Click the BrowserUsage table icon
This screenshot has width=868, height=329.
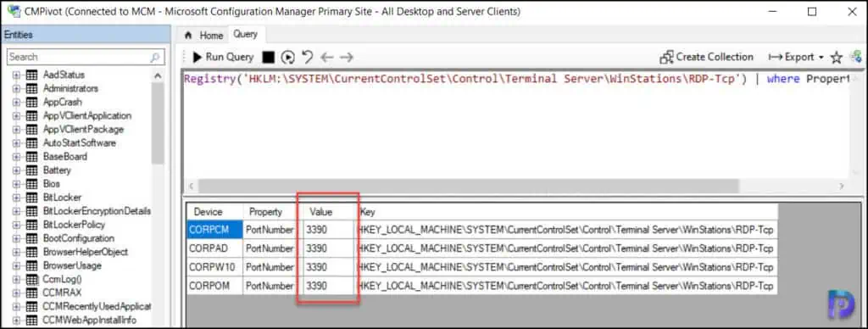(x=31, y=265)
